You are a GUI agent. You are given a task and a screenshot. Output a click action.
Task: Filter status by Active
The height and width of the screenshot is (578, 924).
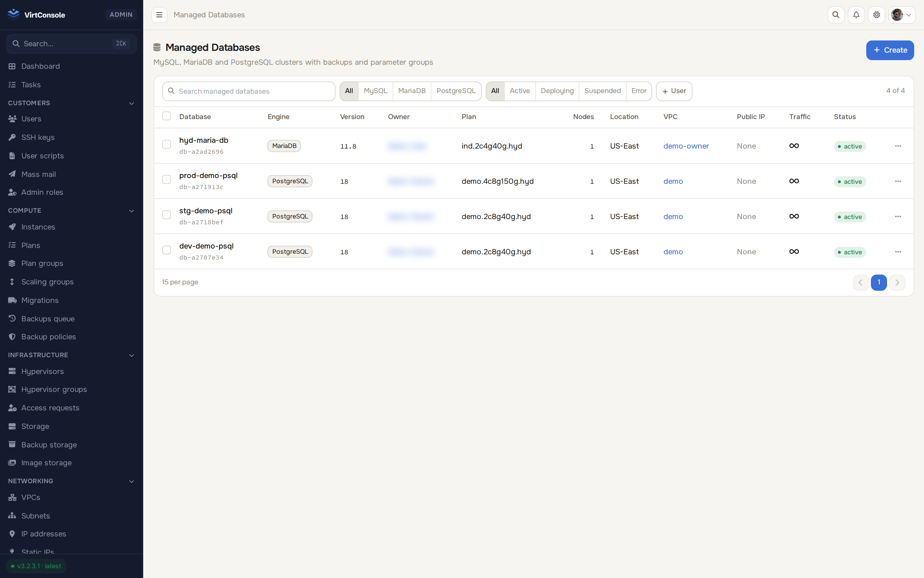520,91
